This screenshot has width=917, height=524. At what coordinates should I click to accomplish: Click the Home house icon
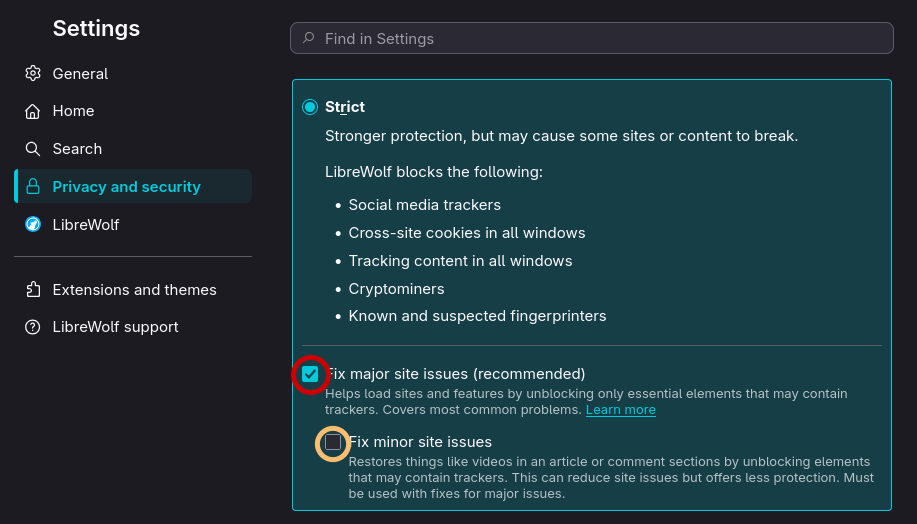pyautogui.click(x=33, y=111)
